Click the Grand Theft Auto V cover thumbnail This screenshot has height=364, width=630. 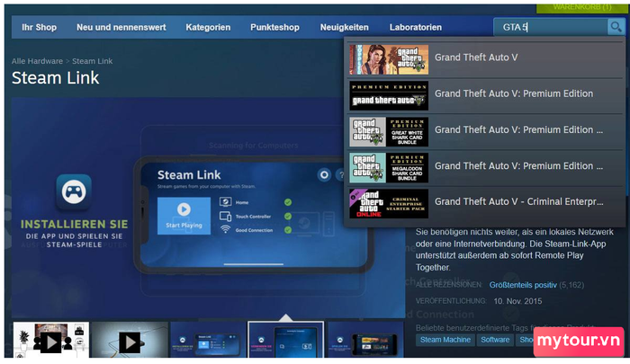click(389, 59)
